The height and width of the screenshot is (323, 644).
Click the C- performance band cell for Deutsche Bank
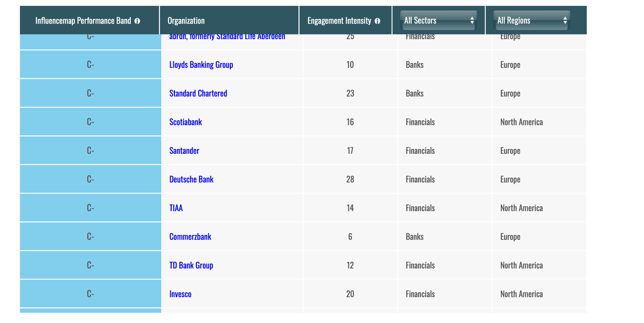tap(90, 179)
